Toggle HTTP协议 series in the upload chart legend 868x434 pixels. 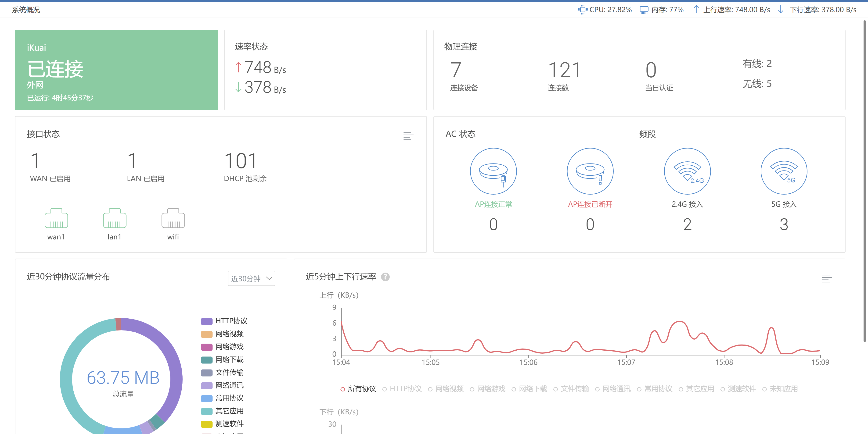pos(402,389)
